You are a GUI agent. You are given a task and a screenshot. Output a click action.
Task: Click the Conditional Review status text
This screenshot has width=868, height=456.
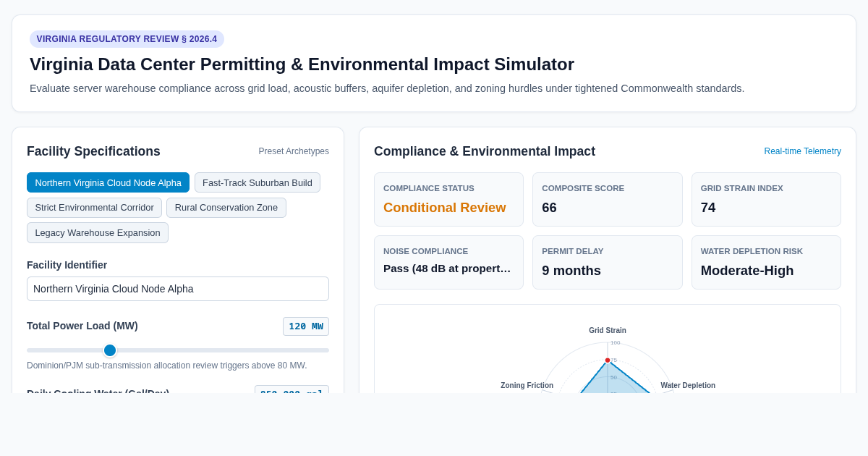point(445,208)
